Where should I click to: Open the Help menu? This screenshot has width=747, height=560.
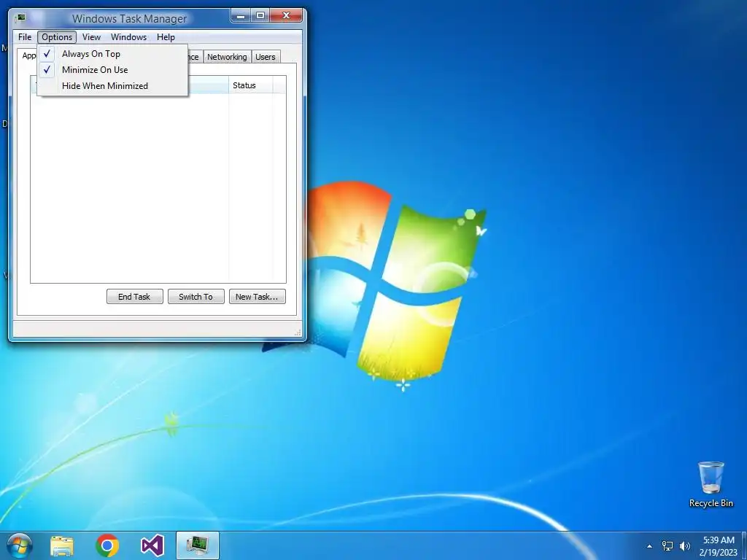pos(166,37)
